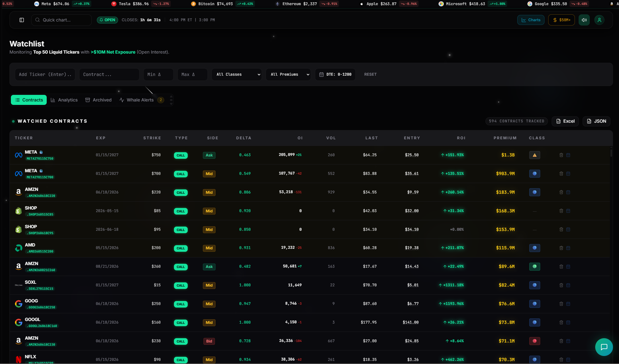Delete the AMZN $220 call row

[x=561, y=192]
